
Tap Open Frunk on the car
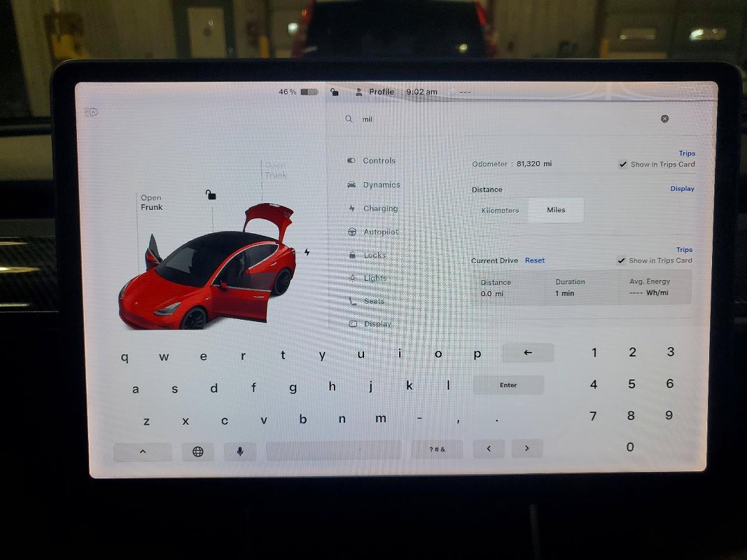pos(152,202)
